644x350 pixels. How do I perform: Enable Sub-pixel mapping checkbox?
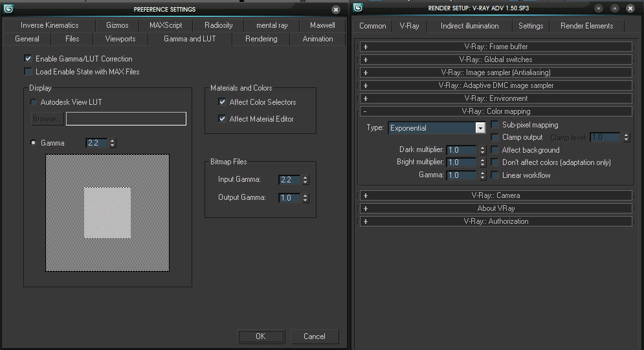pyautogui.click(x=495, y=124)
